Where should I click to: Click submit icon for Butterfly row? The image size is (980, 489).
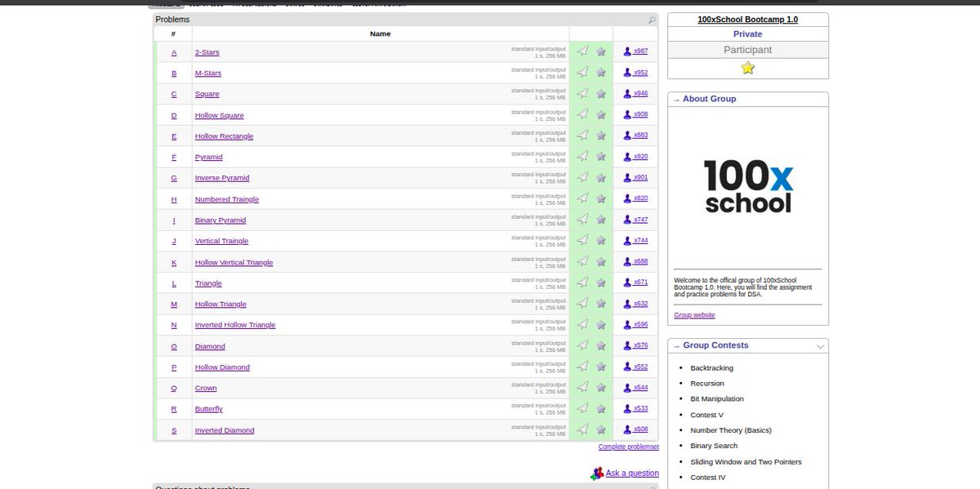point(582,408)
